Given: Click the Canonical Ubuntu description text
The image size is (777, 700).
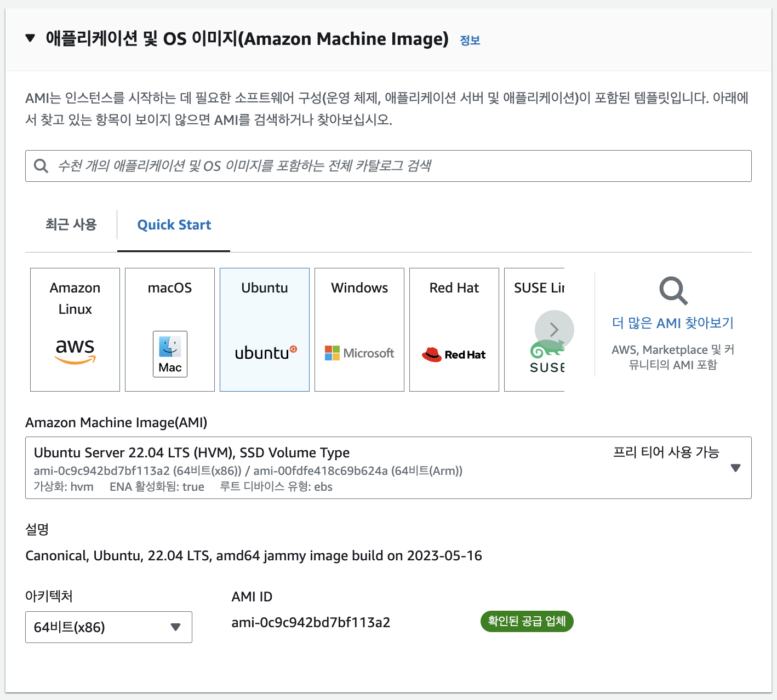Looking at the screenshot, I should [x=254, y=556].
